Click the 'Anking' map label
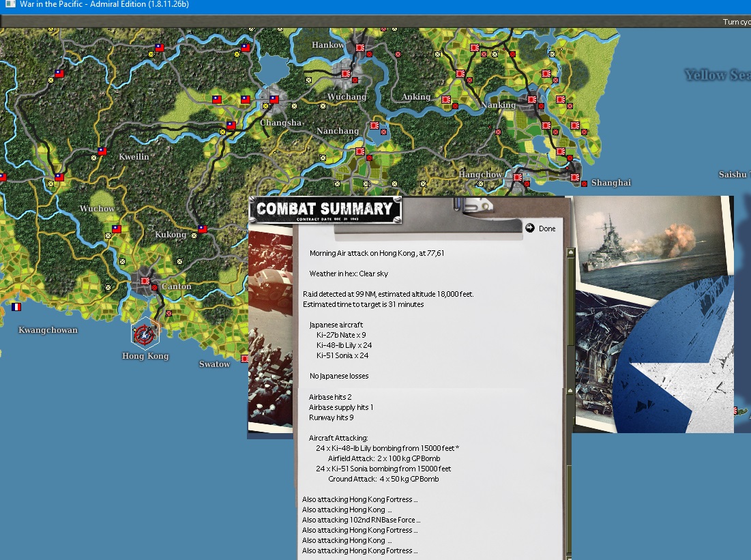This screenshot has width=751, height=560. [x=415, y=97]
